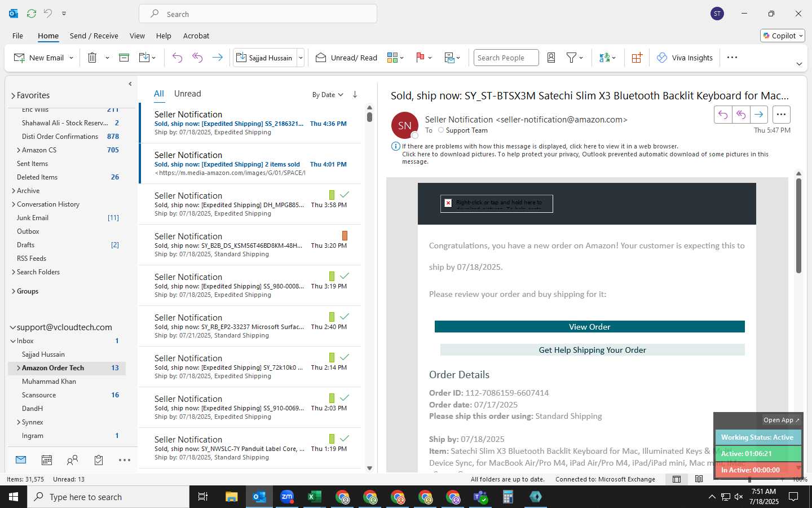Open more actions ellipsis in reading pane
The width and height of the screenshot is (812, 508).
(781, 115)
